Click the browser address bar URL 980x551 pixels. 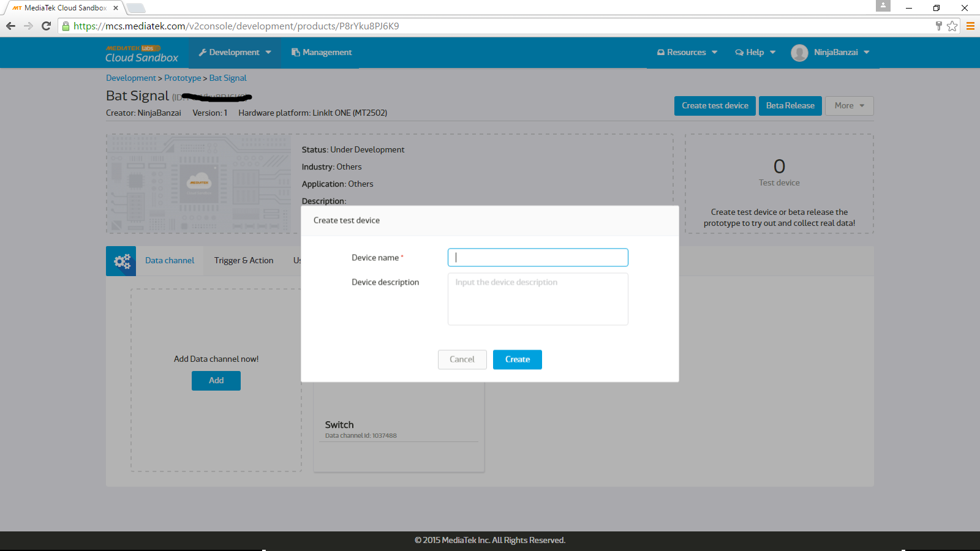236,26
